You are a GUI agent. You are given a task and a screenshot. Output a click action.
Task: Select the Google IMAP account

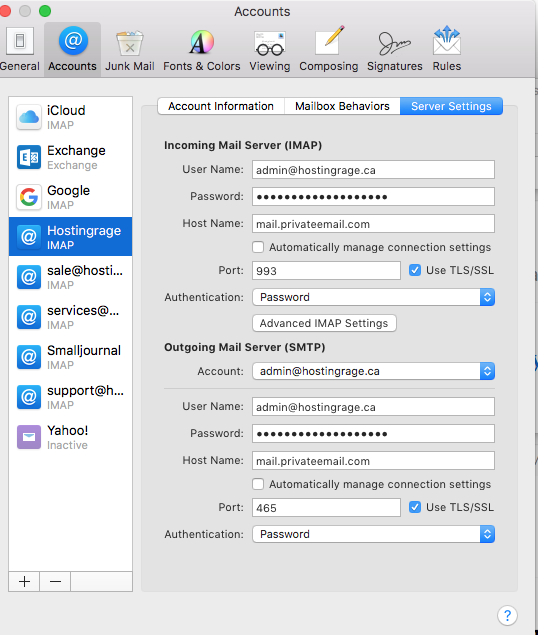tap(70, 197)
